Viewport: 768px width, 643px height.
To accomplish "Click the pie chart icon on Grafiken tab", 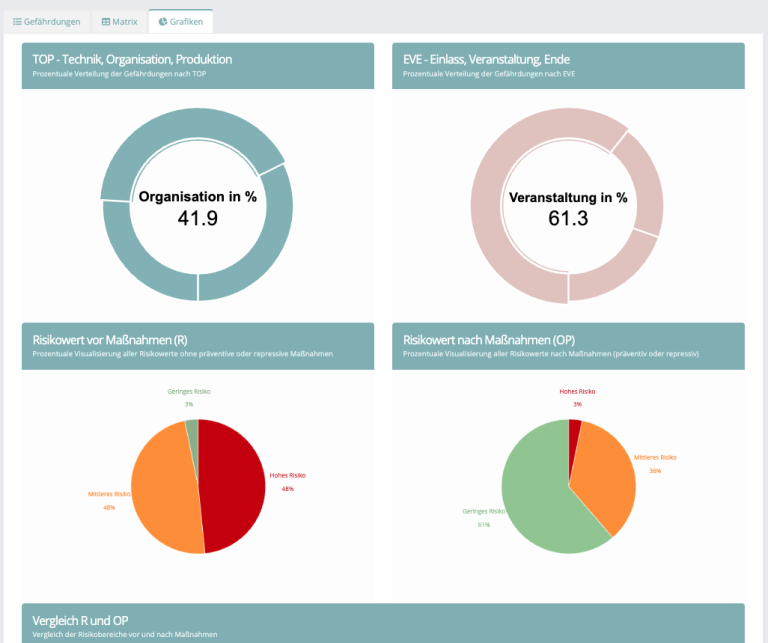I will pyautogui.click(x=163, y=21).
